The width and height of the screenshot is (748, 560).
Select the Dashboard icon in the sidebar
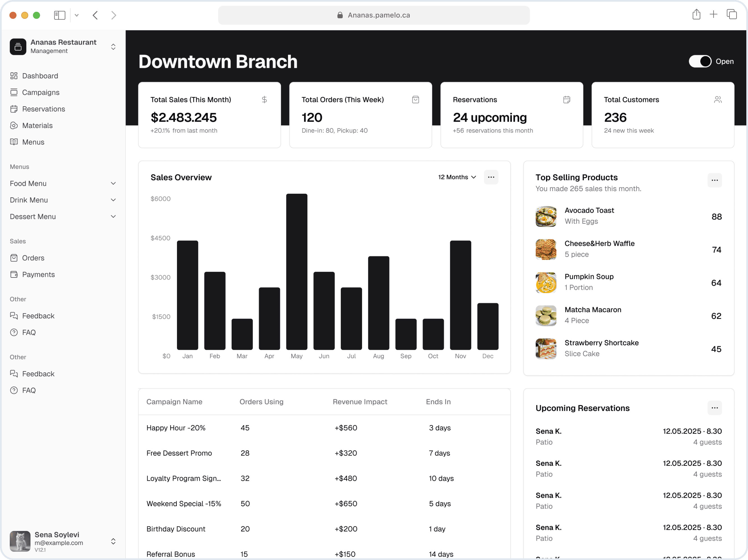[14, 76]
